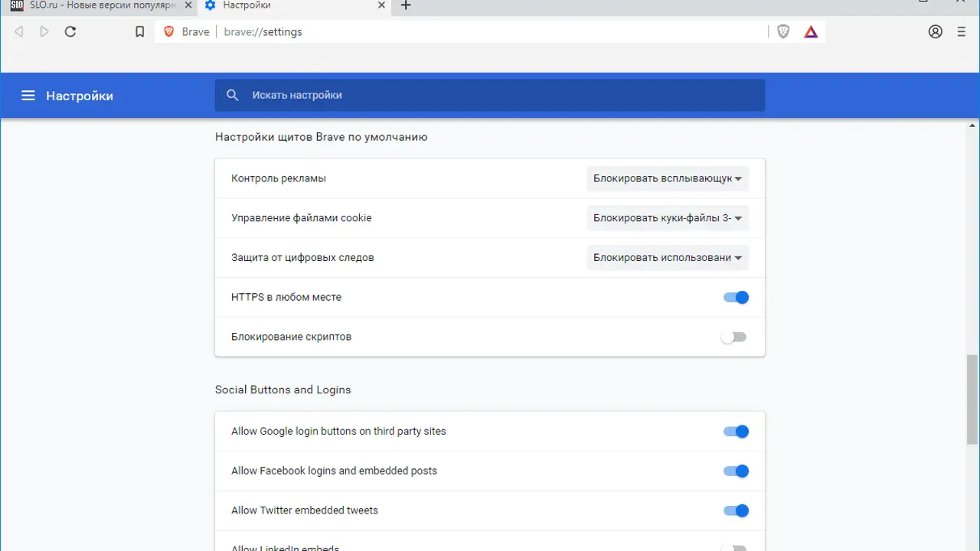
Task: Click the new tab plus button
Action: (406, 6)
